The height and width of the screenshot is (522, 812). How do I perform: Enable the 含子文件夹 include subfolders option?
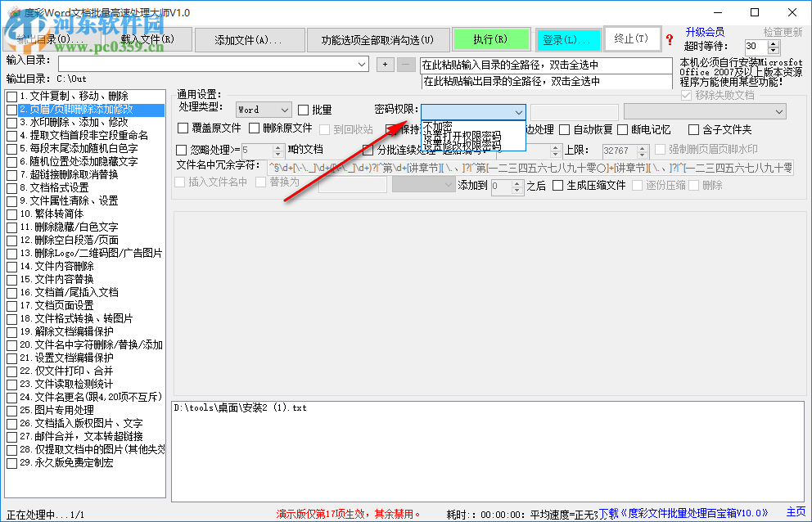tap(692, 128)
